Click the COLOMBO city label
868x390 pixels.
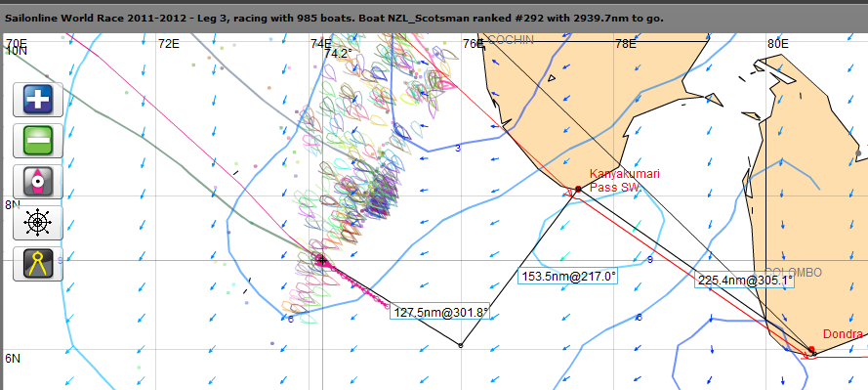click(794, 273)
